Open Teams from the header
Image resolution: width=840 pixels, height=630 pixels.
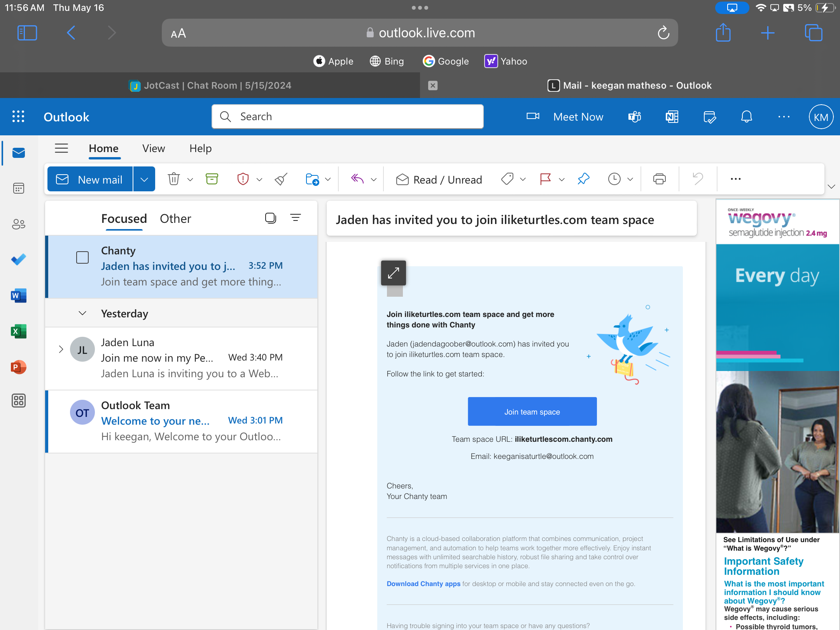tap(635, 117)
